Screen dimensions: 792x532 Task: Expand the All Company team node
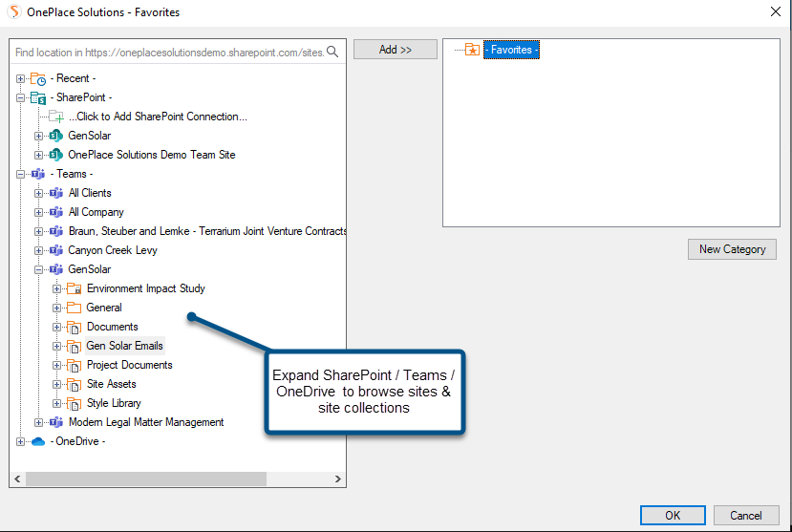[x=38, y=212]
